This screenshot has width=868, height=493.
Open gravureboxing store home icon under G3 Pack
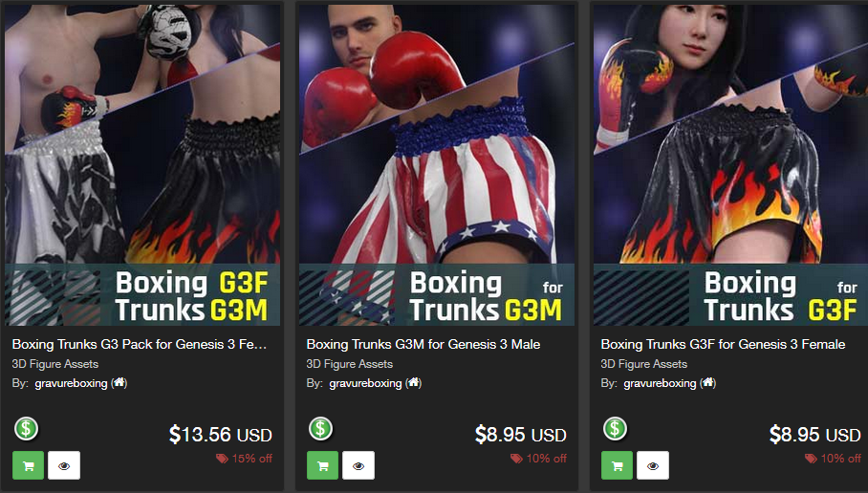point(119,382)
